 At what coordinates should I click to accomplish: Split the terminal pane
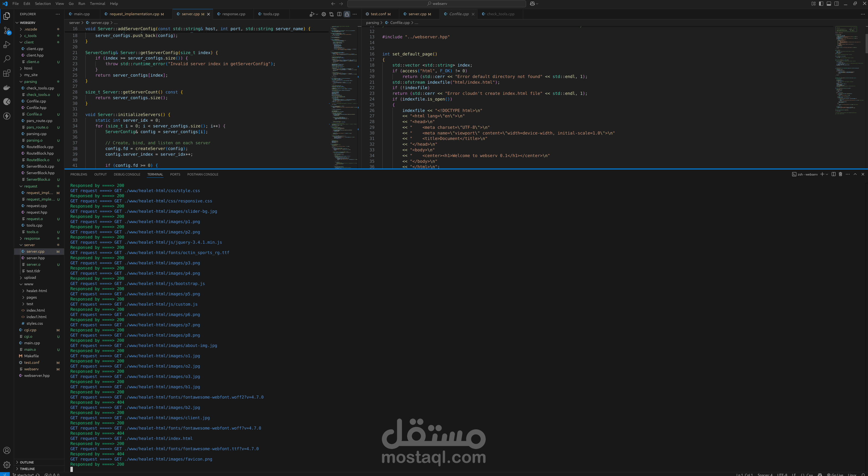(x=834, y=174)
